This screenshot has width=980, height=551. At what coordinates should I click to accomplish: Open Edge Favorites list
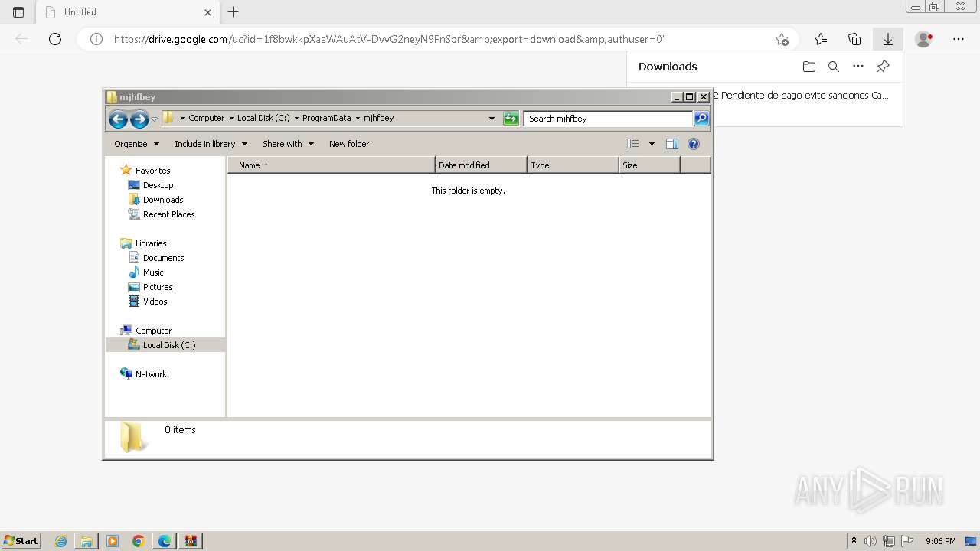821,39
